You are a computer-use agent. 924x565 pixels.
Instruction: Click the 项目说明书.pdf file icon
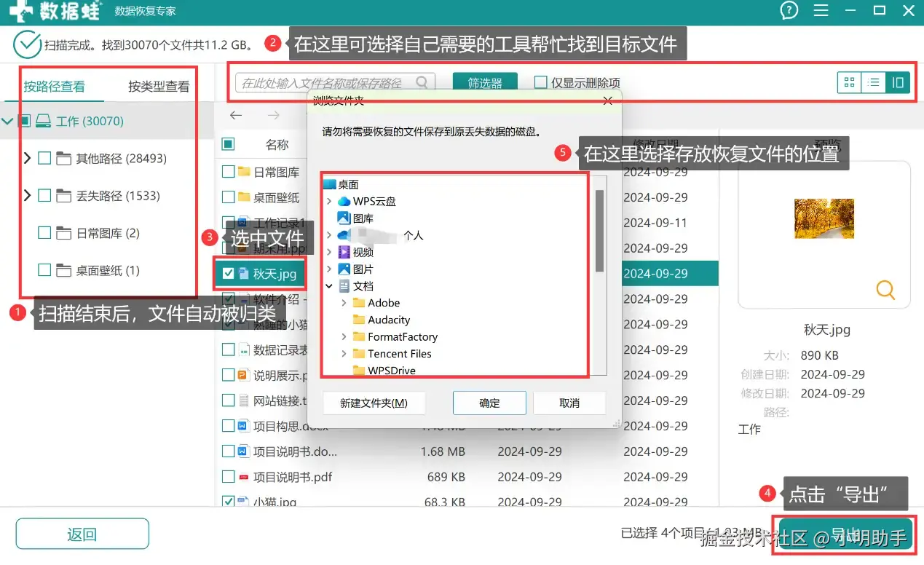(x=245, y=477)
